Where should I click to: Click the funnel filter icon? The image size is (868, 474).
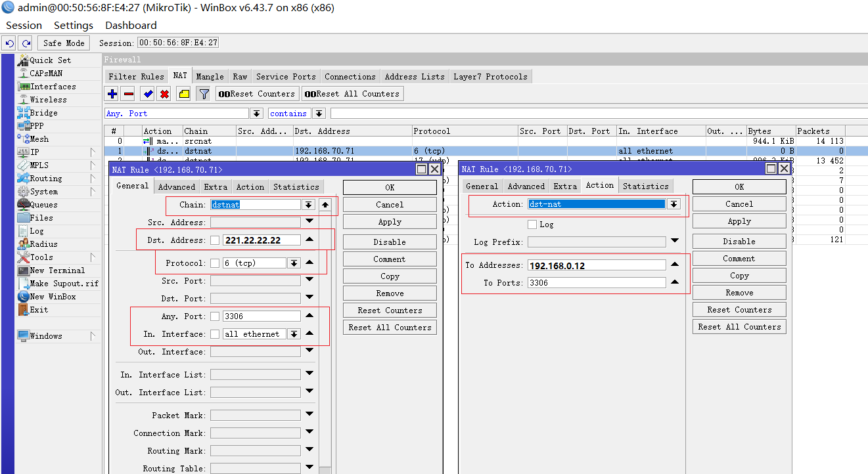pos(204,94)
